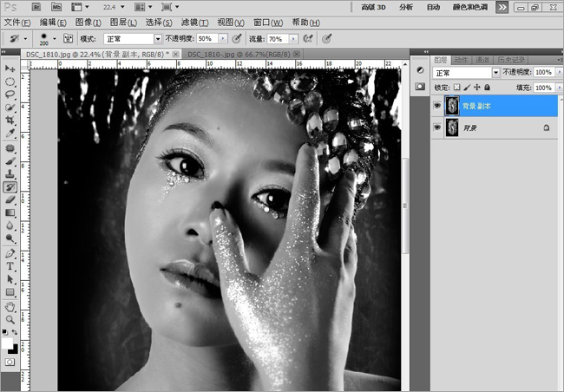Select the 颜色和色调 workspace
The width and height of the screenshot is (564, 392).
[x=470, y=7]
